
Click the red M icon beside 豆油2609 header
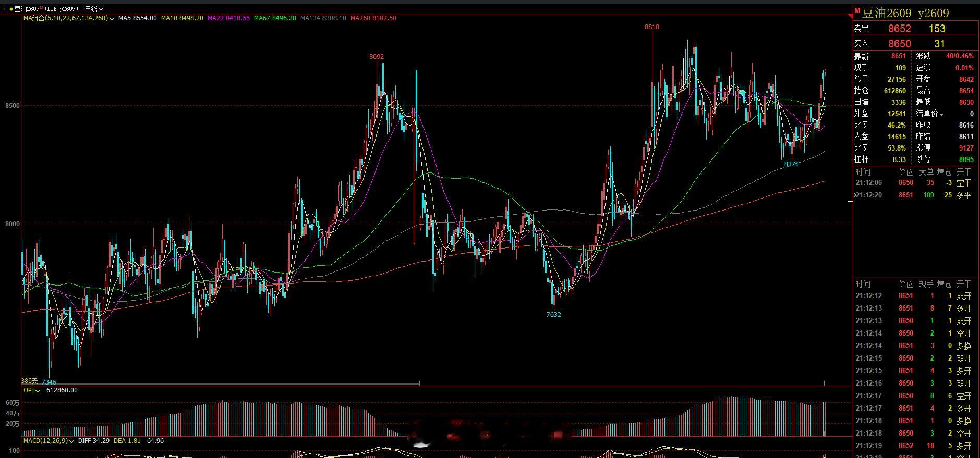tap(857, 10)
